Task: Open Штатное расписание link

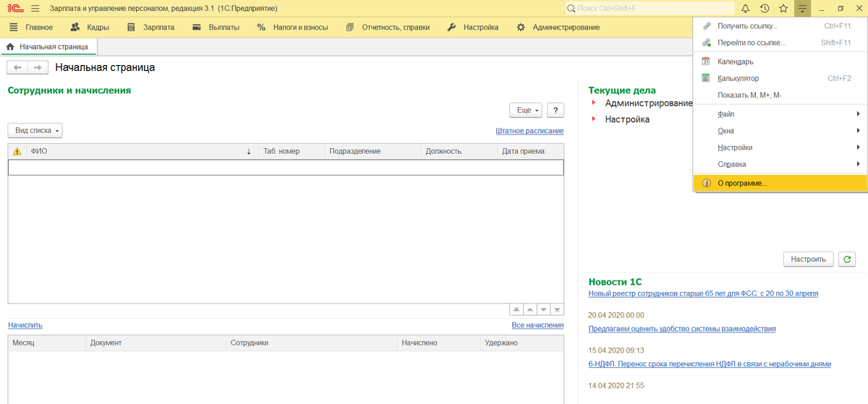Action: tap(529, 131)
